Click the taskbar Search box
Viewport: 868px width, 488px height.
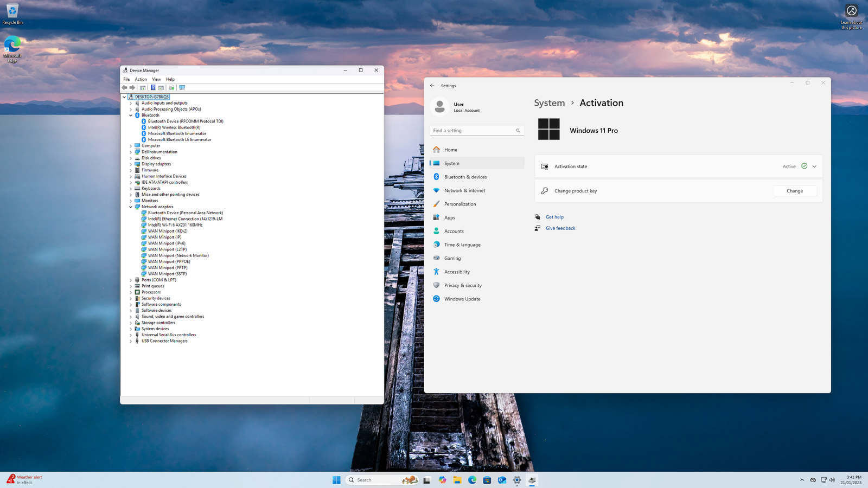382,480
